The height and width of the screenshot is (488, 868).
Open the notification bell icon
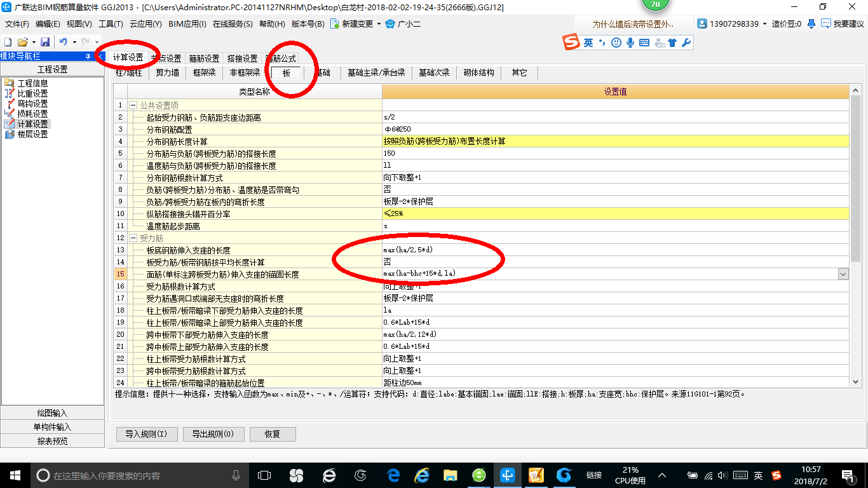tap(811, 24)
